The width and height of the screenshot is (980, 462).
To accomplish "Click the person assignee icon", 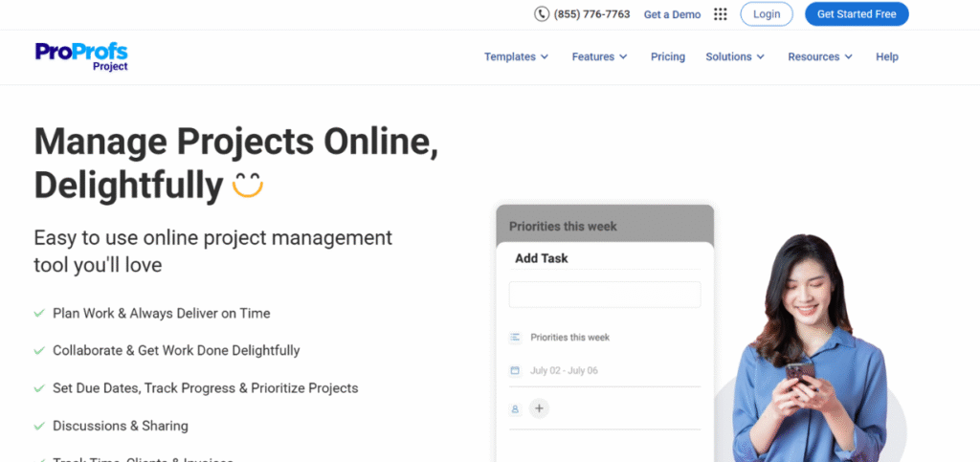I will pyautogui.click(x=515, y=409).
